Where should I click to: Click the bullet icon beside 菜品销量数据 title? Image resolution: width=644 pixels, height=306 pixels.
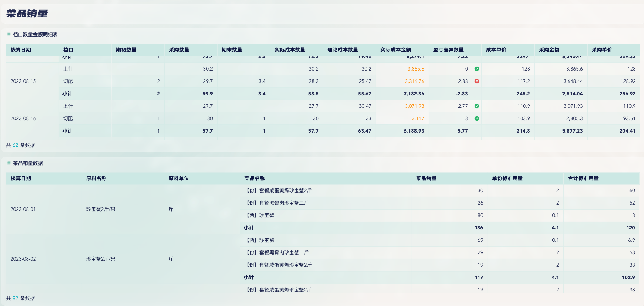[x=9, y=163]
